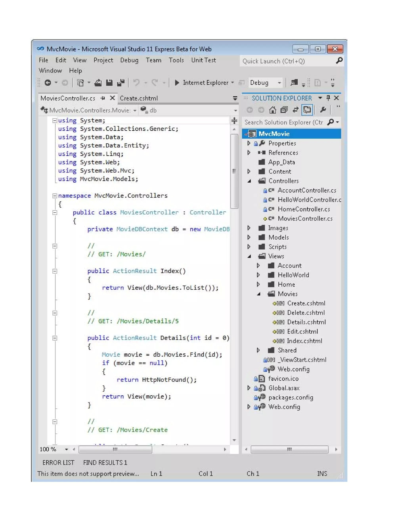
Task: Collapse the Controllers folder node
Action: click(249, 181)
